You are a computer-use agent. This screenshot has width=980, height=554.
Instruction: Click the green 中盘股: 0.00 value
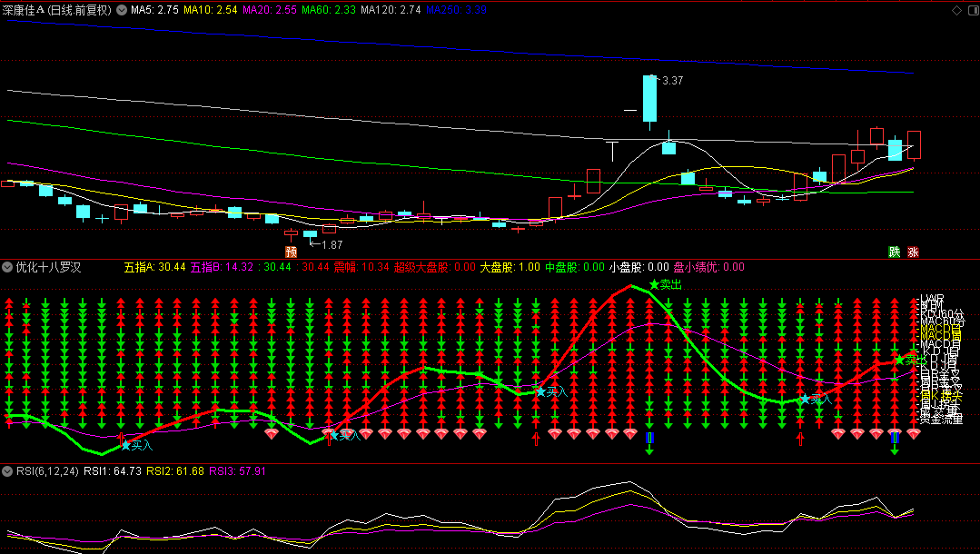575,267
